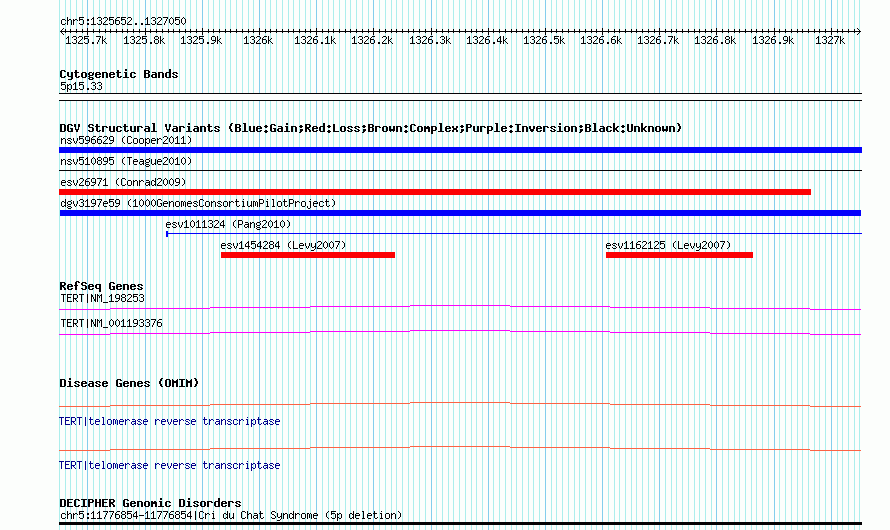890x530 pixels.
Task: Select the DECIPHER Genomic Disorders track title
Action: (150, 503)
